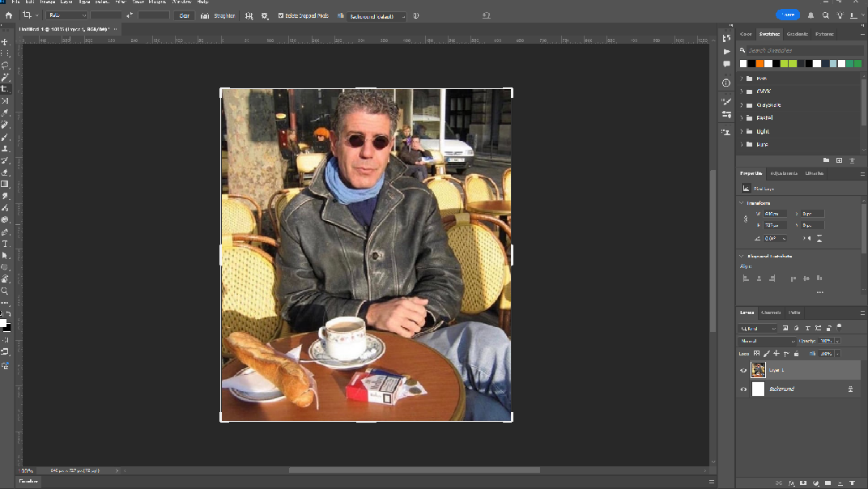868x489 pixels.
Task: Switch to the Channels tab
Action: click(771, 313)
